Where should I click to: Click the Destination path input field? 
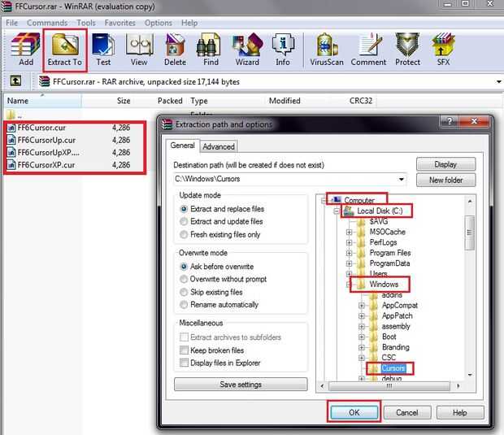[x=289, y=179]
